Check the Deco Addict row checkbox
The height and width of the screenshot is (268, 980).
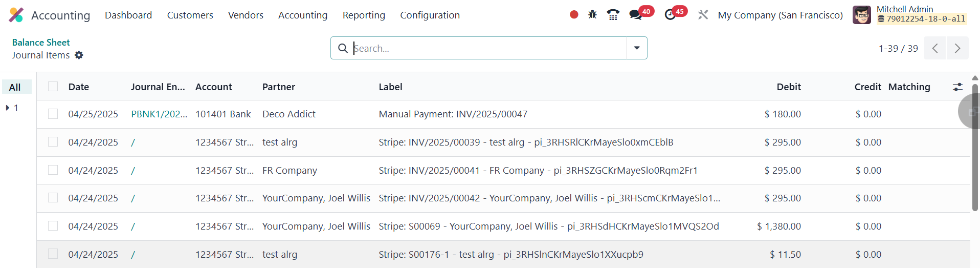53,114
